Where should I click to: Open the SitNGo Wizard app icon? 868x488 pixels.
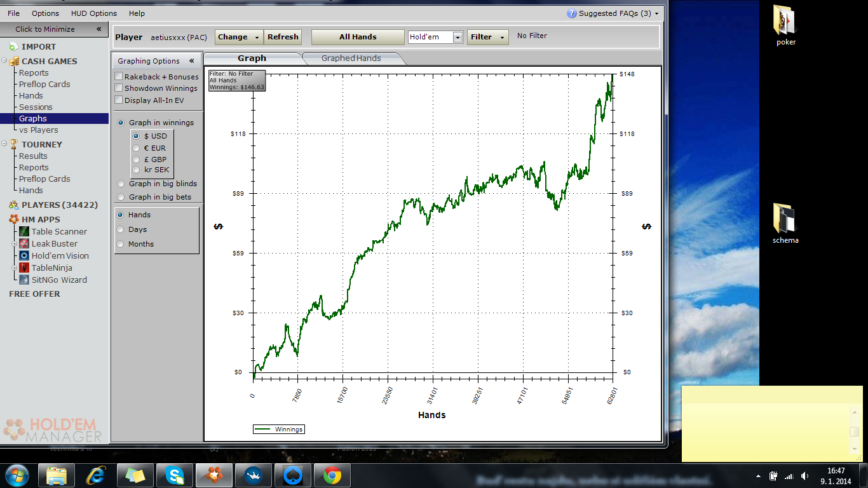[24, 280]
